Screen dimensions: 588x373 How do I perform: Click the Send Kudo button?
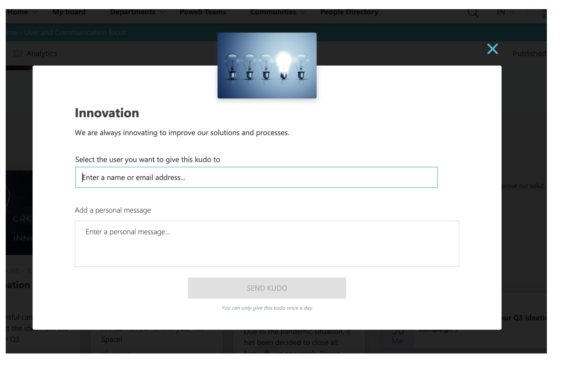267,288
